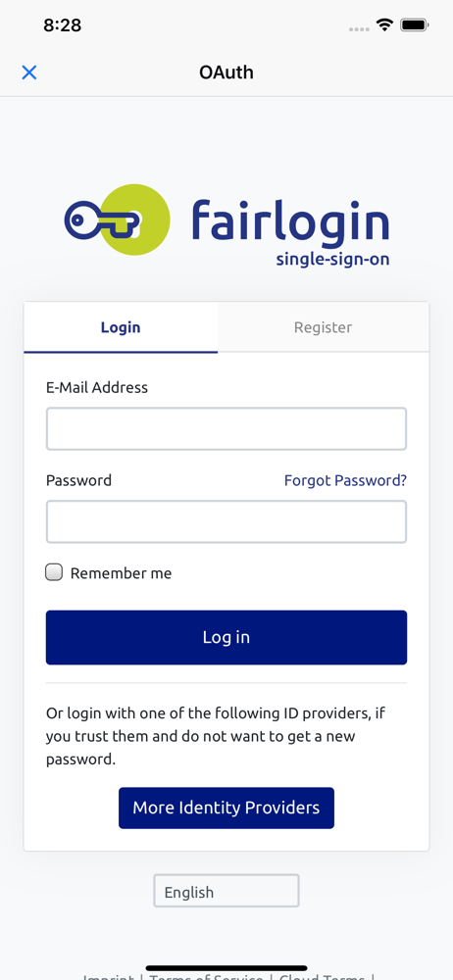
Task: Follow the Forgot Password? link
Action: 345,480
